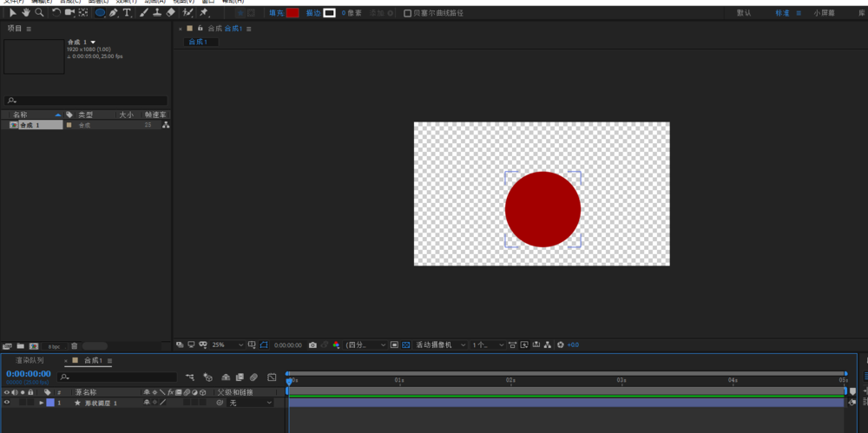Switch to the 渲染队列 tab
868x433 pixels.
(x=30, y=360)
